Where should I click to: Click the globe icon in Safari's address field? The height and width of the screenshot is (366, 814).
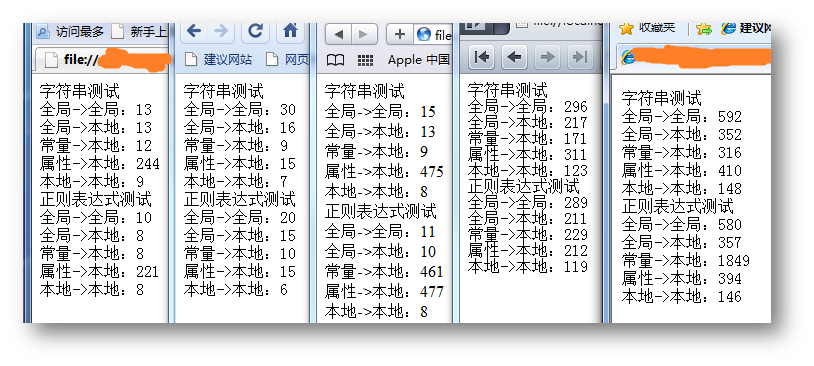(424, 35)
